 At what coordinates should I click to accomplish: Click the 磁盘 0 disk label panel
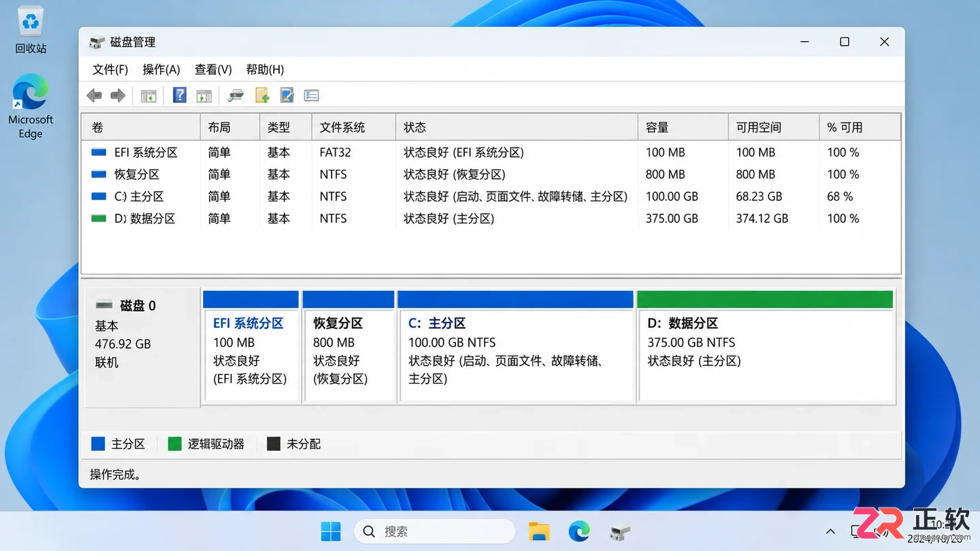point(141,347)
